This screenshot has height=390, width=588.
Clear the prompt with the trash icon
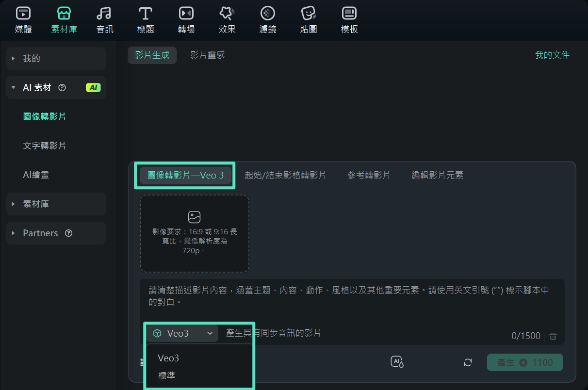(x=554, y=336)
